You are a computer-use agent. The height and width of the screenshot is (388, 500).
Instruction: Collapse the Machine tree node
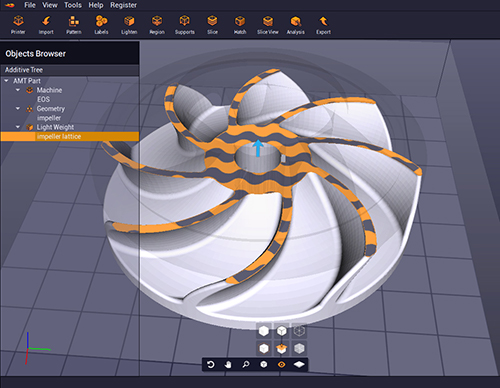pos(18,90)
